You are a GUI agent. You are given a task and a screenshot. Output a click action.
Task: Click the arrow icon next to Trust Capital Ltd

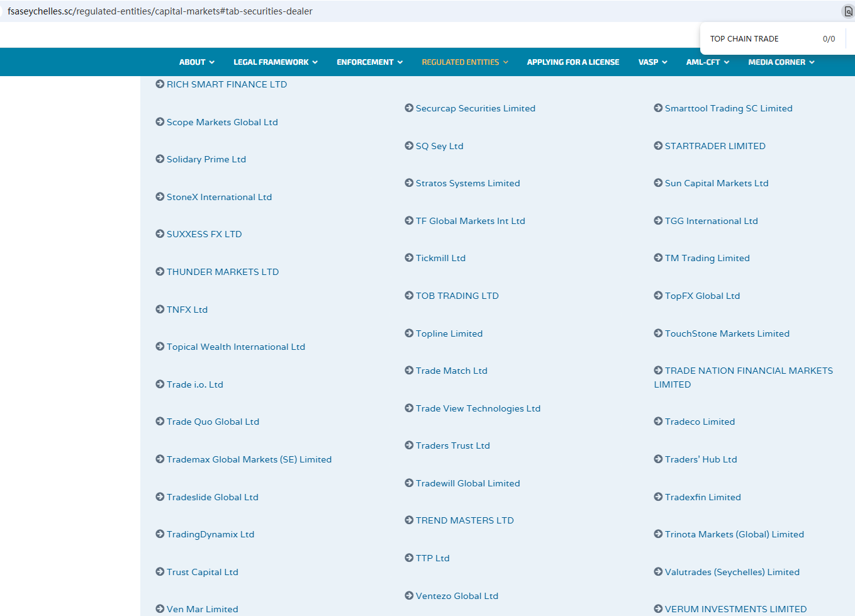(160, 571)
